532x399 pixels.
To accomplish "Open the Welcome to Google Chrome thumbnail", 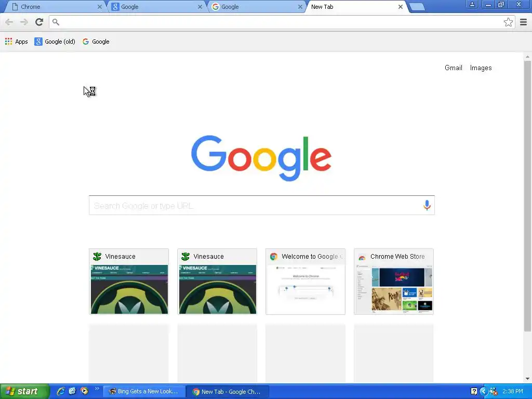I will tap(305, 282).
